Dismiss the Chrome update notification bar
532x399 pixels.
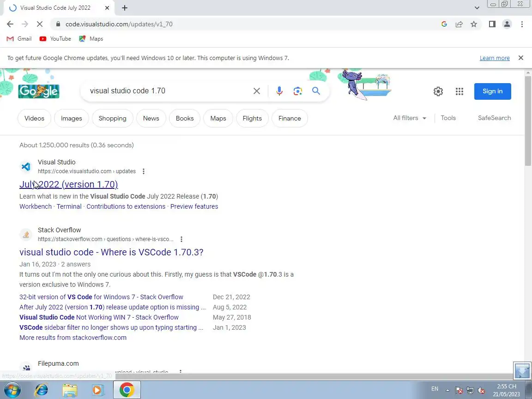click(521, 58)
